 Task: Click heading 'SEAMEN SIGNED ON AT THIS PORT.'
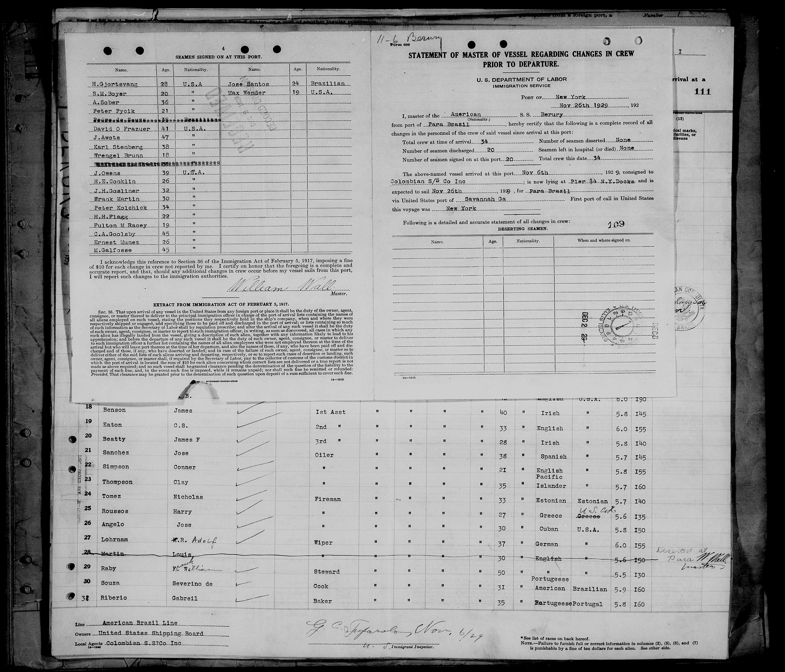pyautogui.click(x=218, y=57)
